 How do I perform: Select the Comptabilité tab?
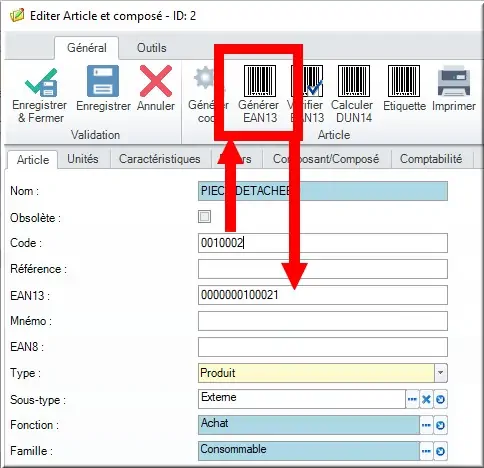point(431,159)
